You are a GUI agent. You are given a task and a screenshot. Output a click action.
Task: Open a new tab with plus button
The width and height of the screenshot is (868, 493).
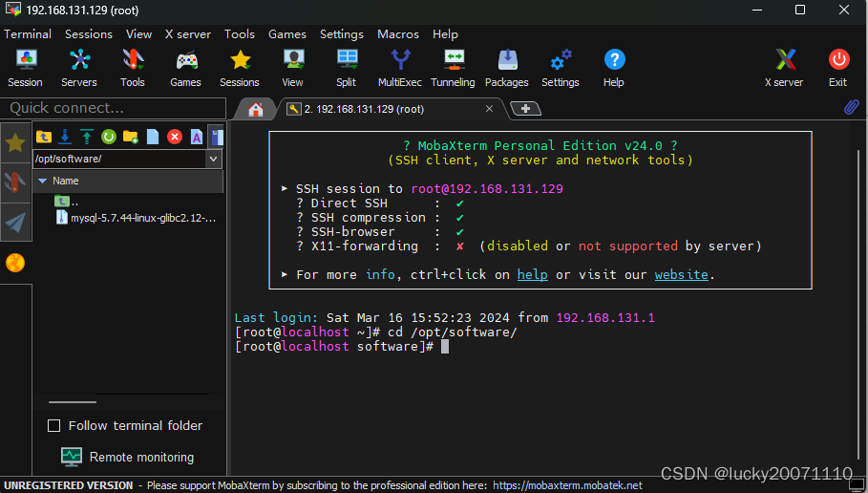(x=525, y=109)
